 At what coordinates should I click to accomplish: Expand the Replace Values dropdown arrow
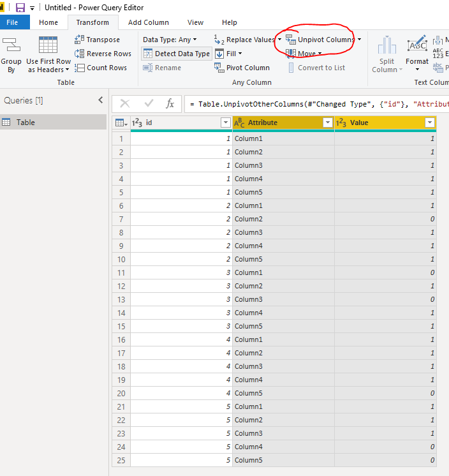click(x=279, y=40)
